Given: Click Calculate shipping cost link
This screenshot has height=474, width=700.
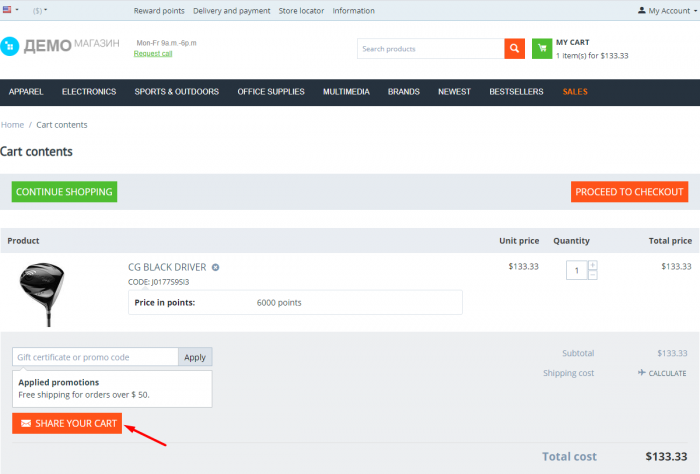Looking at the screenshot, I should tap(667, 374).
